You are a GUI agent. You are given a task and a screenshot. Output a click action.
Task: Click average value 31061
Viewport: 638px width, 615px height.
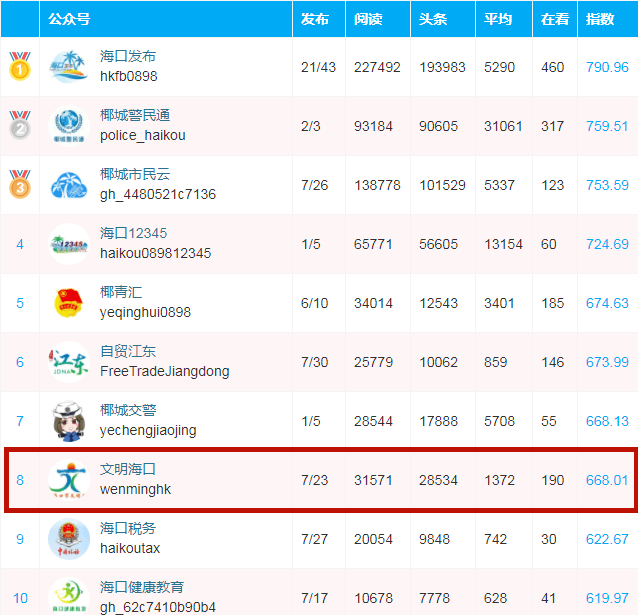(x=503, y=126)
